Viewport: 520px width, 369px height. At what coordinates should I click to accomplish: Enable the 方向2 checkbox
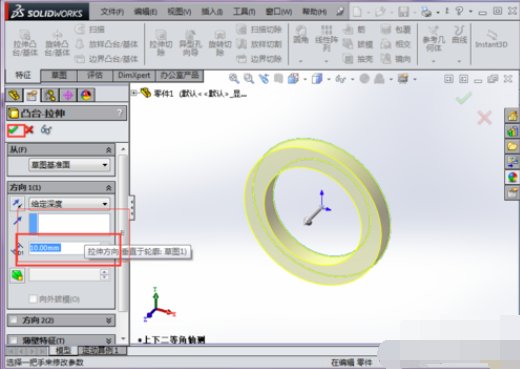14,320
